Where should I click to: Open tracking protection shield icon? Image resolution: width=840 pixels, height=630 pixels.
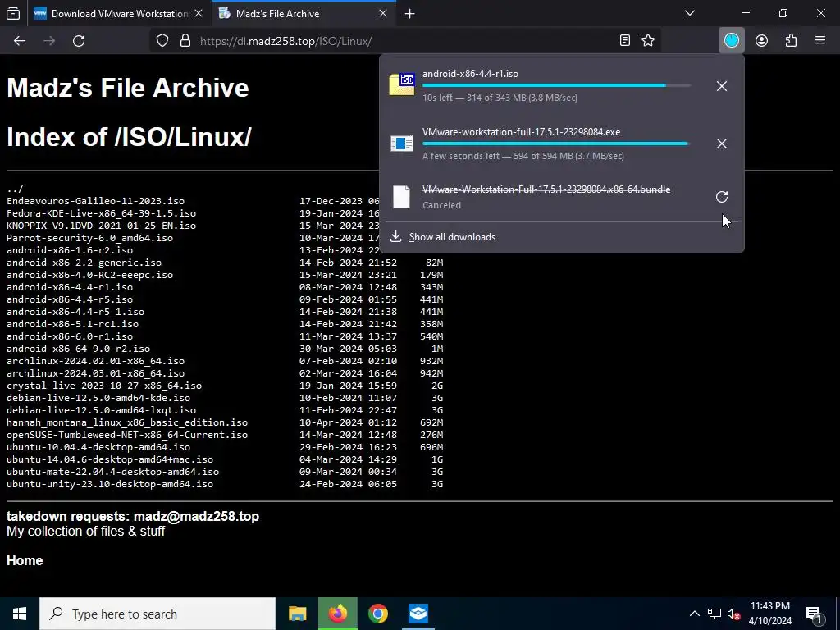coord(162,41)
